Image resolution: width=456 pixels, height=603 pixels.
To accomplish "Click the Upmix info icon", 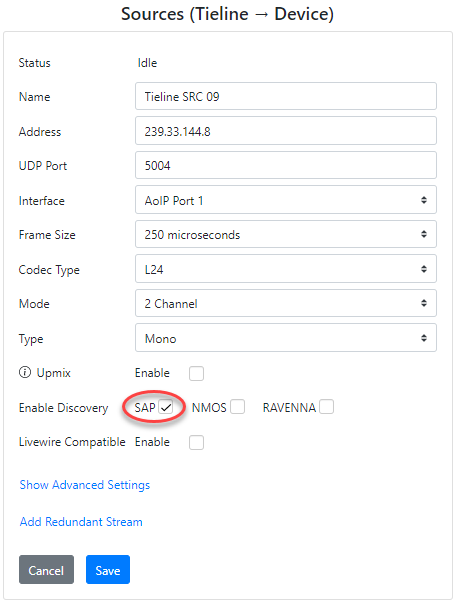I will point(25,372).
